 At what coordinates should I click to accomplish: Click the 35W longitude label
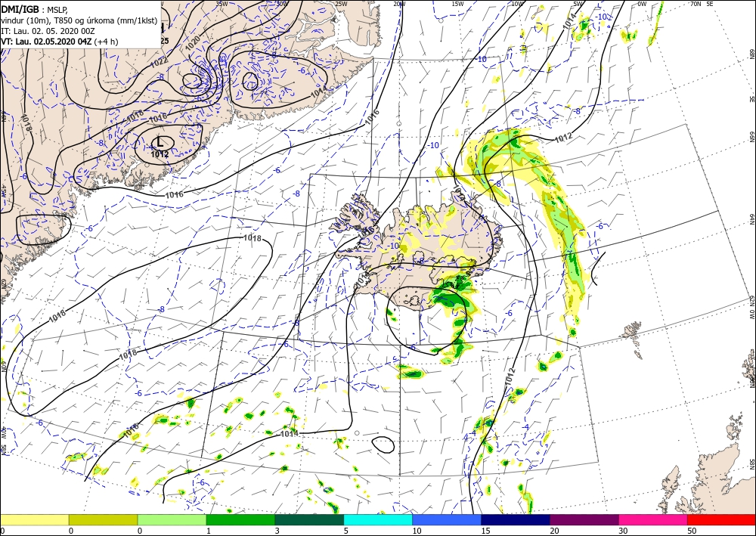(222, 4)
